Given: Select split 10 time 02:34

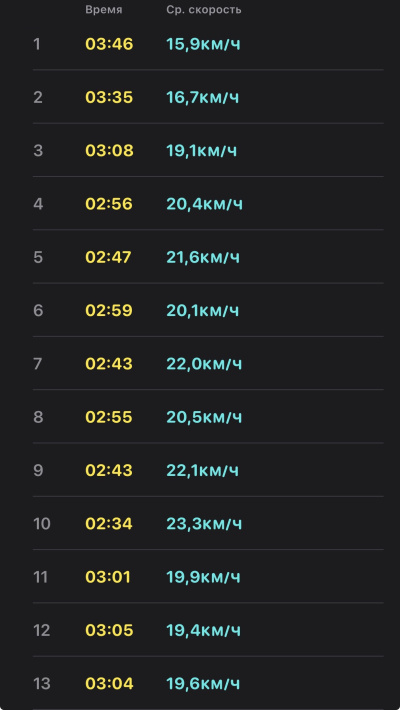Looking at the screenshot, I should [109, 524].
